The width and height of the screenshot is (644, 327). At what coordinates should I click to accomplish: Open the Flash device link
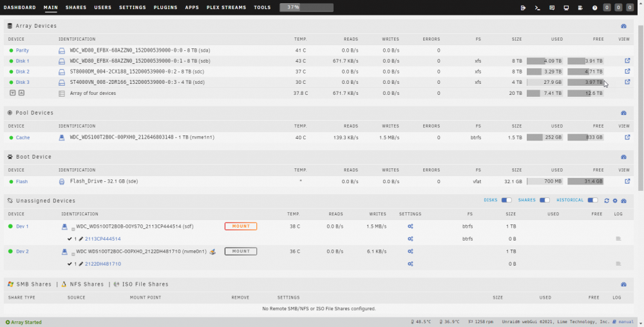coord(22,181)
